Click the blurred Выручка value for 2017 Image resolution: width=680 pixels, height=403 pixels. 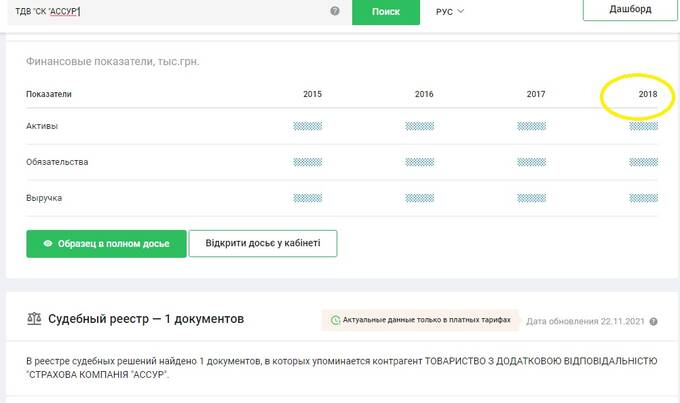pyautogui.click(x=531, y=198)
